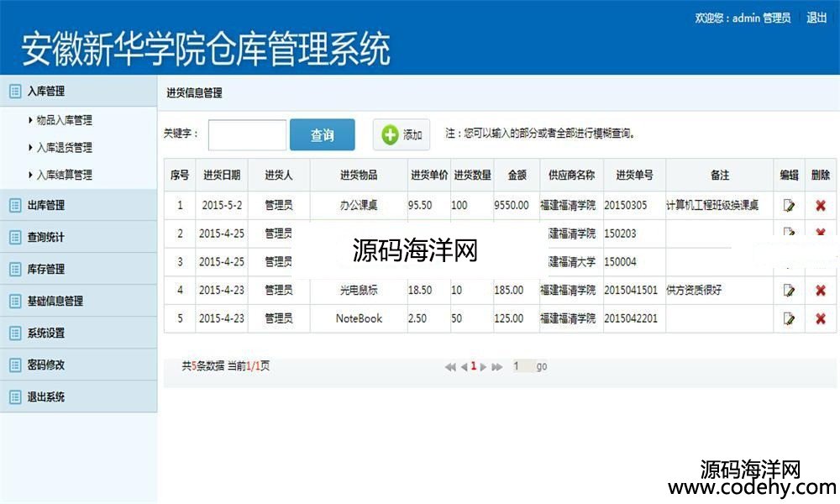This screenshot has width=840, height=504.
Task: Go to the next page arrow
Action: click(483, 367)
